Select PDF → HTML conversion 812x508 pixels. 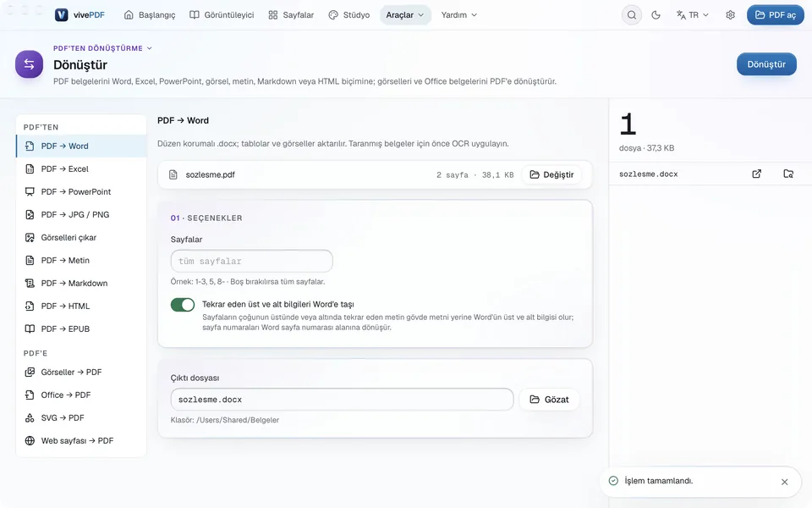tap(81, 306)
